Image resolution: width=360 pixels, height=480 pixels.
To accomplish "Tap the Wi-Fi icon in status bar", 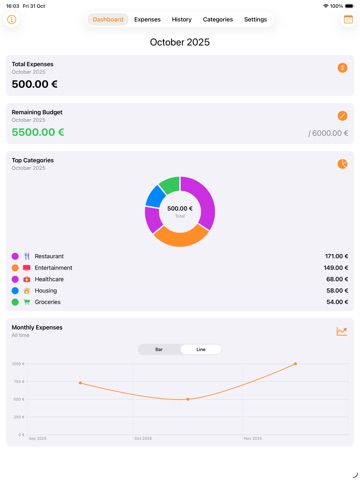I will 326,6.
